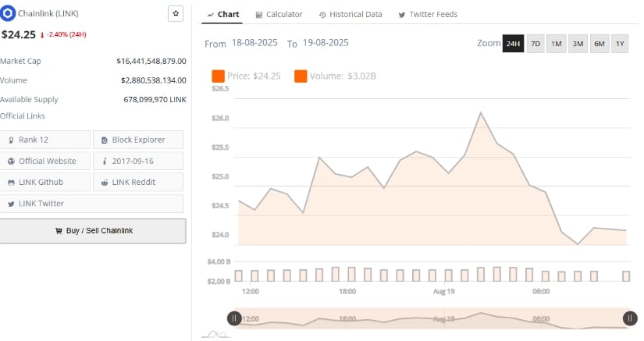
Task: Open the Twitter Feeds tab
Action: (x=428, y=14)
